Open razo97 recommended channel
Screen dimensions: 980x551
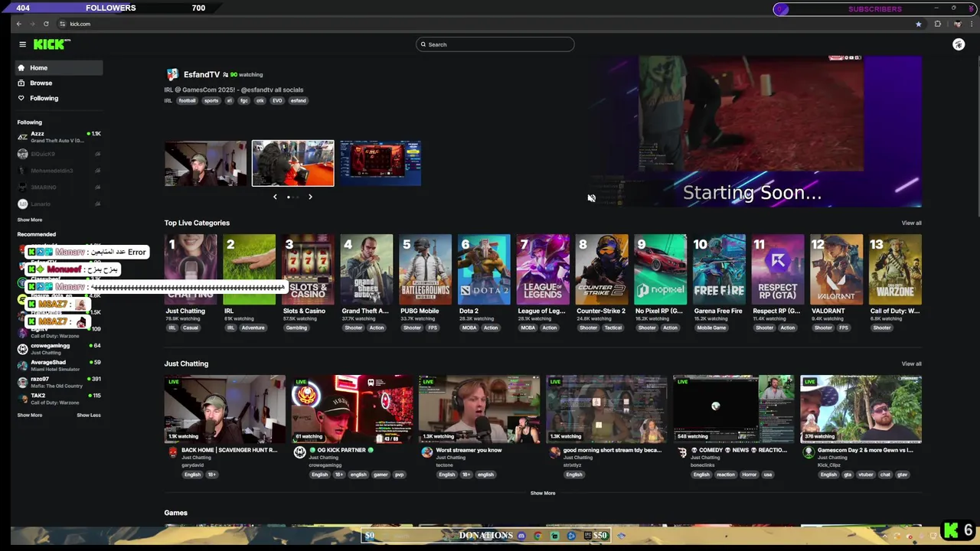click(x=59, y=382)
